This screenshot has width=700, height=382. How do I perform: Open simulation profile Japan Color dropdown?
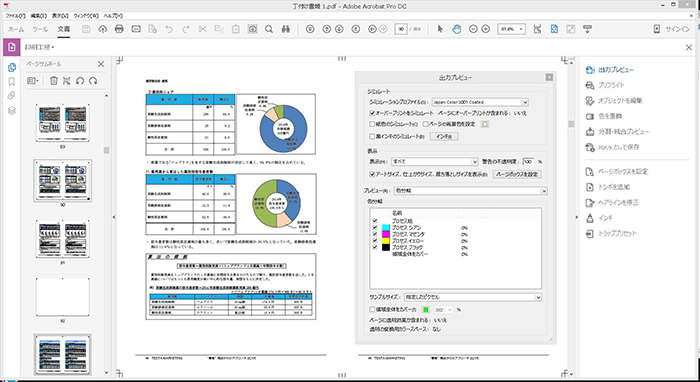tap(480, 102)
